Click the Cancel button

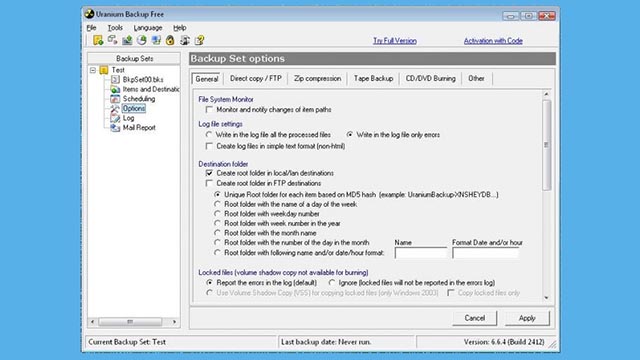click(474, 318)
